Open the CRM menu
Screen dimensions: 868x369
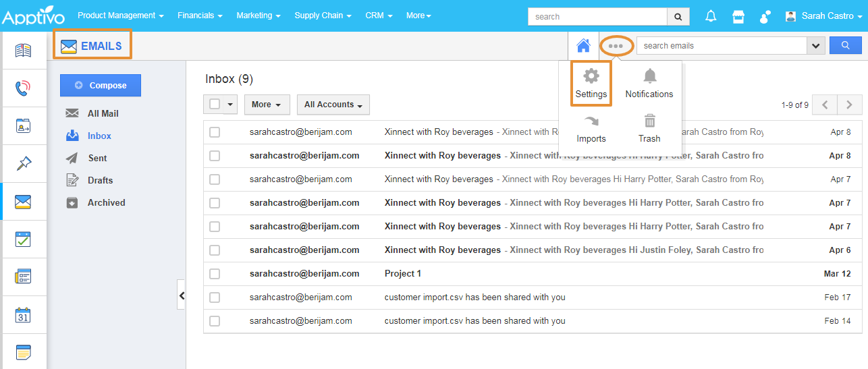point(379,16)
